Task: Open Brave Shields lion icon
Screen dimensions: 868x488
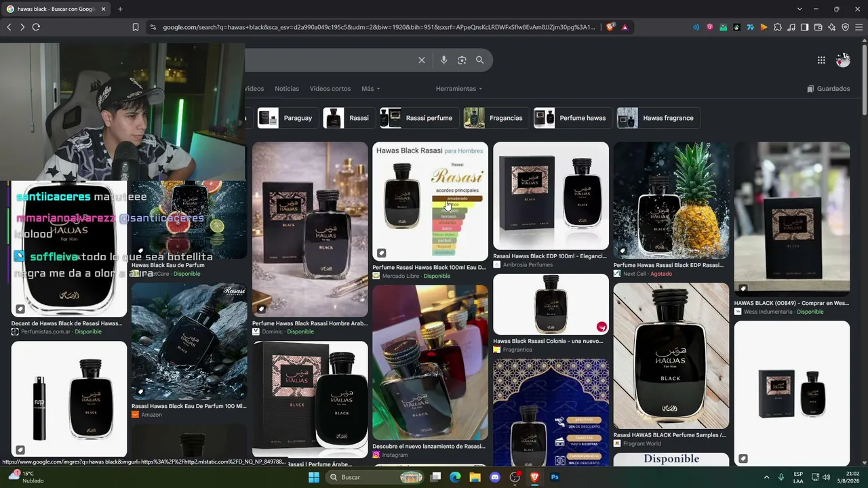Action: coord(611,27)
